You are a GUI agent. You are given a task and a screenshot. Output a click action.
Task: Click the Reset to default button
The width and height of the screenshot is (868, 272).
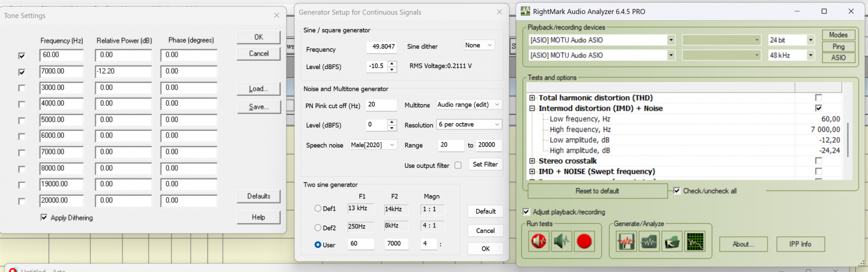597,191
